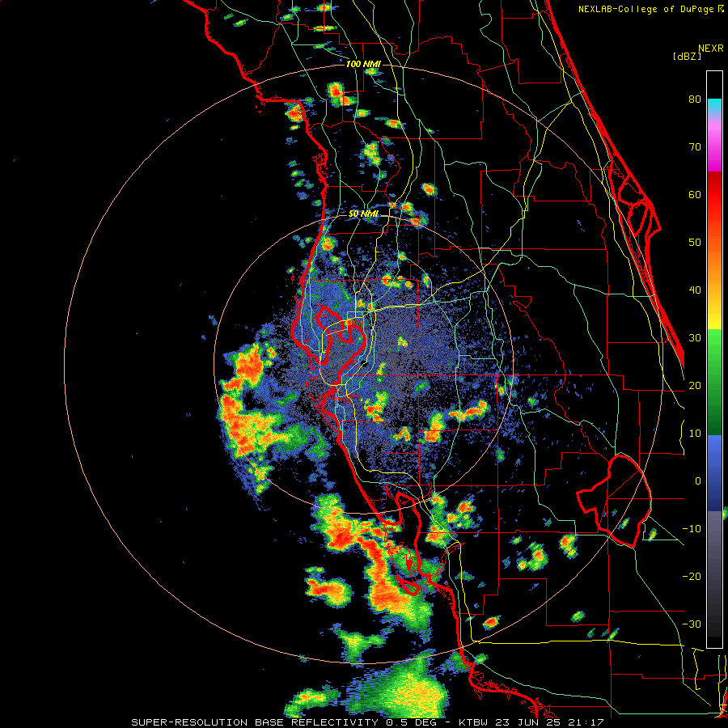Click the -30 value on the dBZ scale
The image size is (728, 728).
click(692, 624)
